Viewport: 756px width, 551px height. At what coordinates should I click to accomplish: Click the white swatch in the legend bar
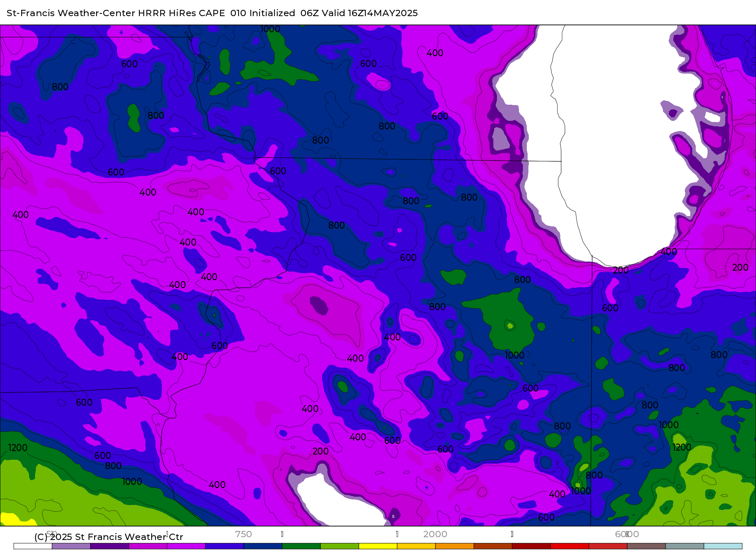click(33, 546)
